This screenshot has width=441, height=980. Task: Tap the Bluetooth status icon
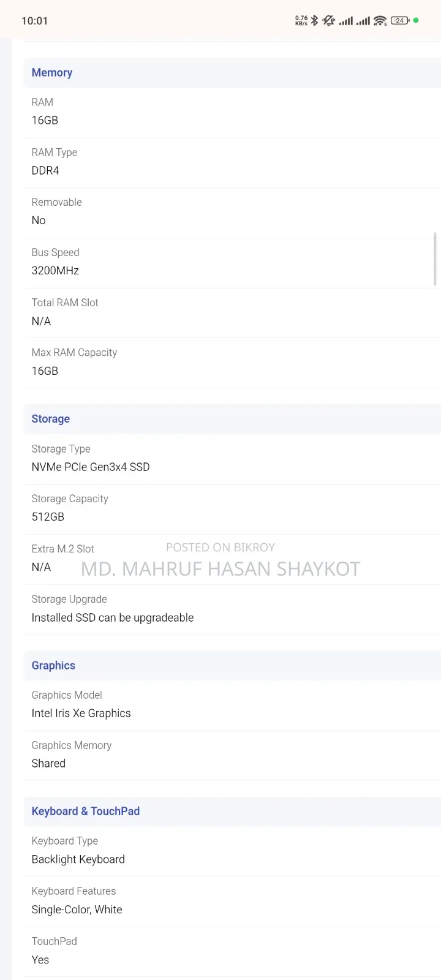point(315,21)
